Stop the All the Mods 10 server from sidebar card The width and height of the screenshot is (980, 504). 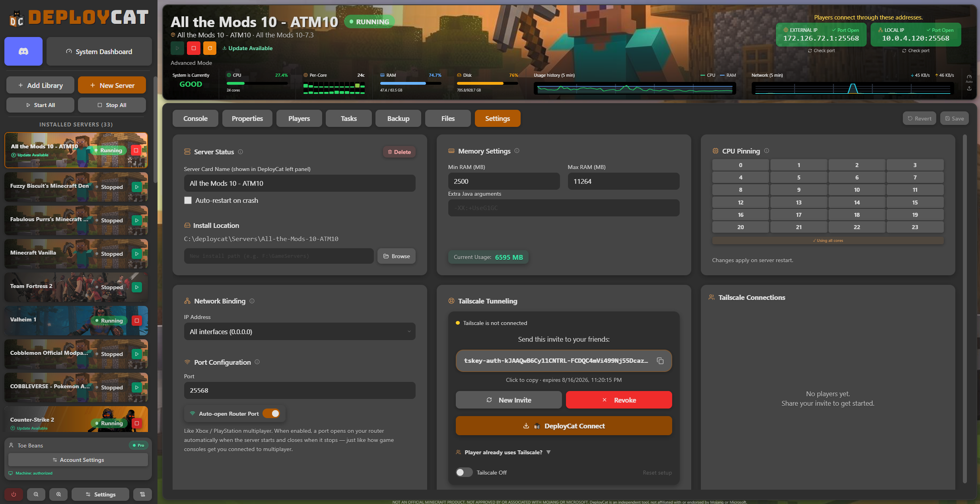pyautogui.click(x=136, y=150)
